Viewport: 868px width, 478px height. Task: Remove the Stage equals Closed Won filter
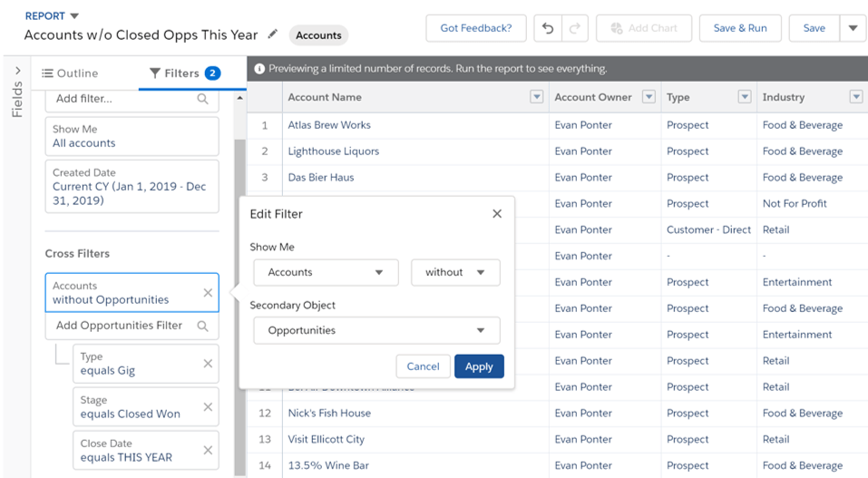point(208,407)
